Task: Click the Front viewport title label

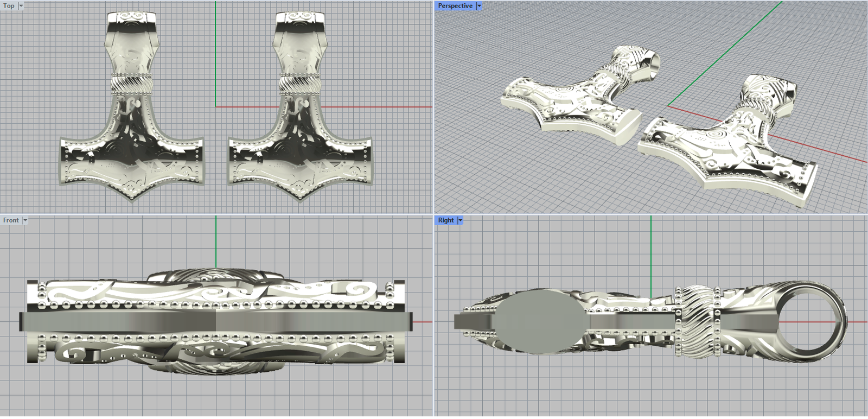Action: pos(10,220)
